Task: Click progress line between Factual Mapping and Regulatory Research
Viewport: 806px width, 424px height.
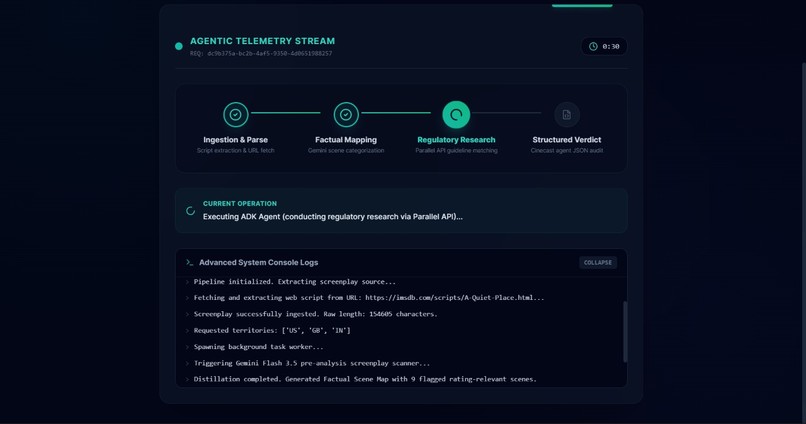Action: click(x=396, y=113)
